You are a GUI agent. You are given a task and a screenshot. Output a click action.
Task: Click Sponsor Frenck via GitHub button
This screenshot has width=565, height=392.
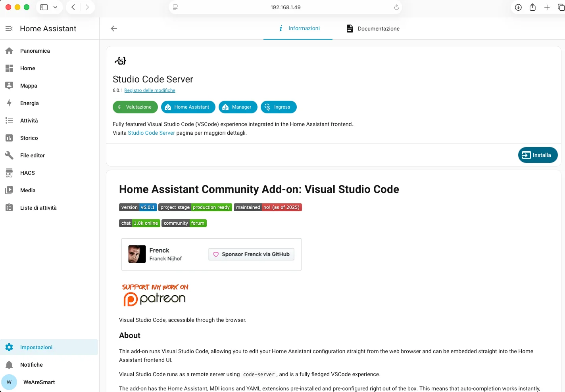coord(251,254)
